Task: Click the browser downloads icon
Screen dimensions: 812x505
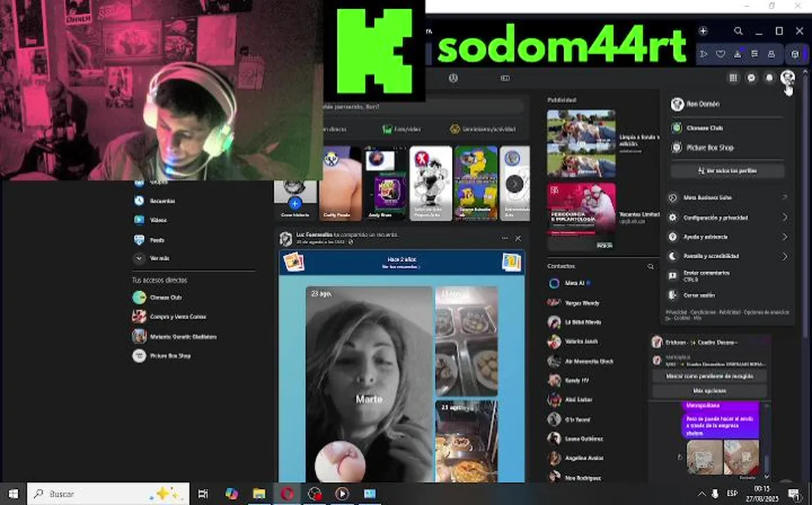Action: pos(738,54)
